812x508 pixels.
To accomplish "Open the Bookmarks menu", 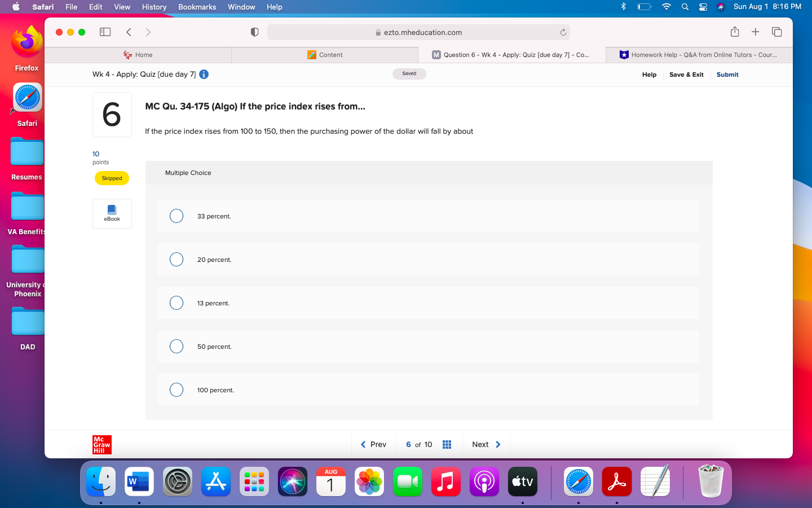I will click(x=197, y=7).
